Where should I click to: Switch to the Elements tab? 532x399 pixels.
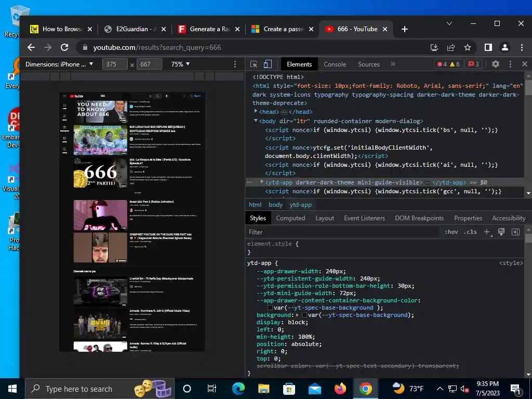coord(299,64)
